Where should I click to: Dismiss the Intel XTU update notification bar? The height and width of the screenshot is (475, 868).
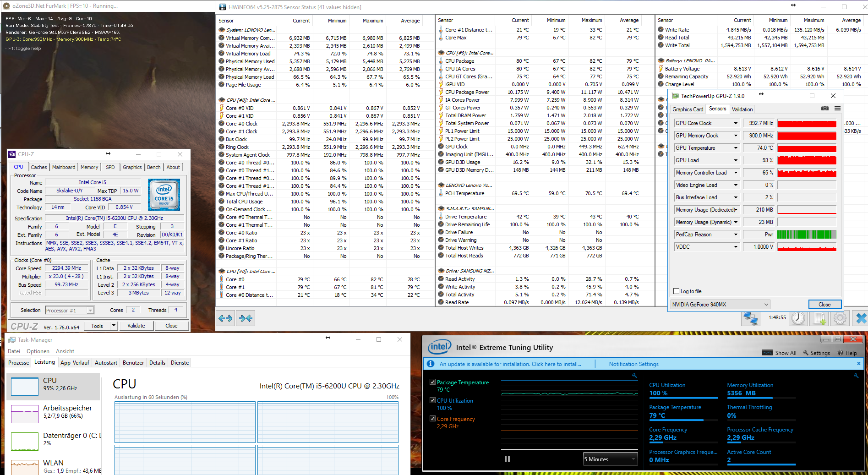click(x=858, y=363)
